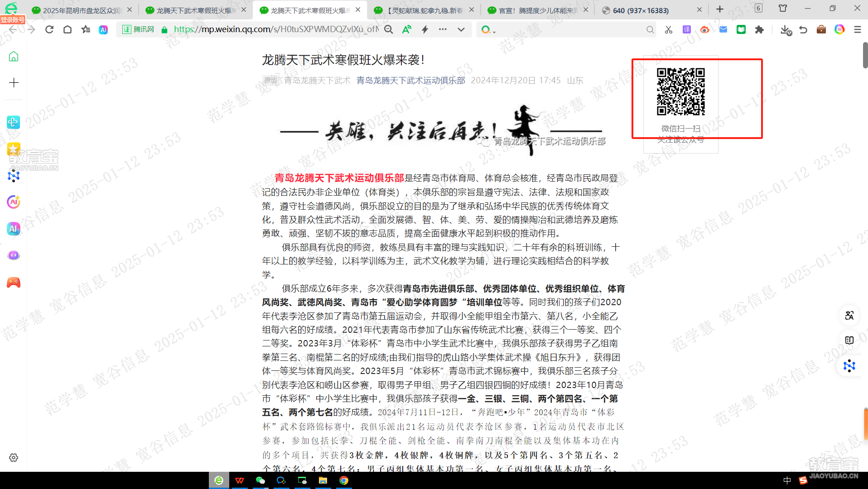Expand the address bar dropdown chevron
The image size is (868, 489).
tap(461, 29)
